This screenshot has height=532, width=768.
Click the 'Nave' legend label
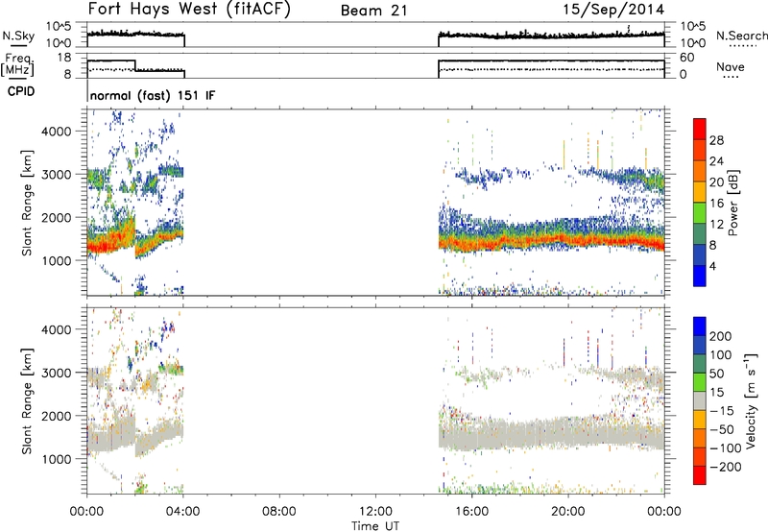click(730, 67)
